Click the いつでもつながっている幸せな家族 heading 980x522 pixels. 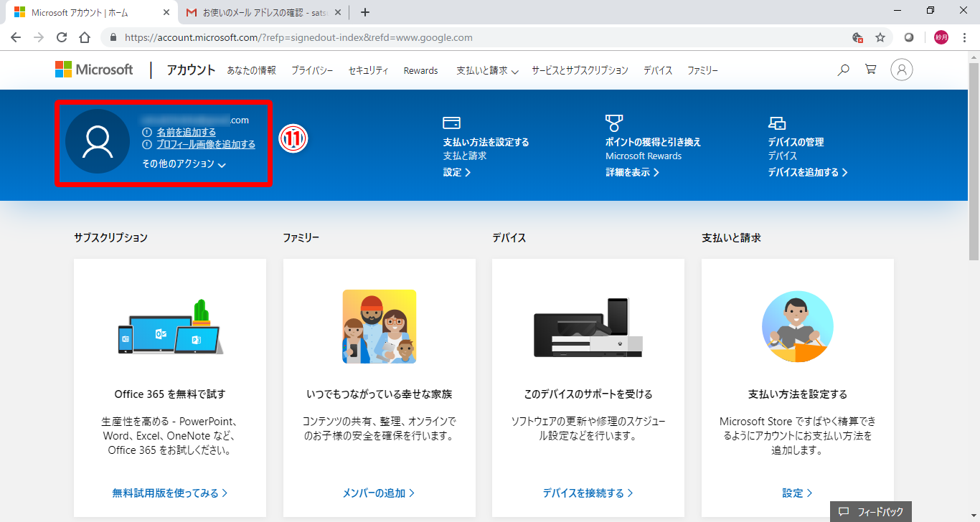(380, 394)
